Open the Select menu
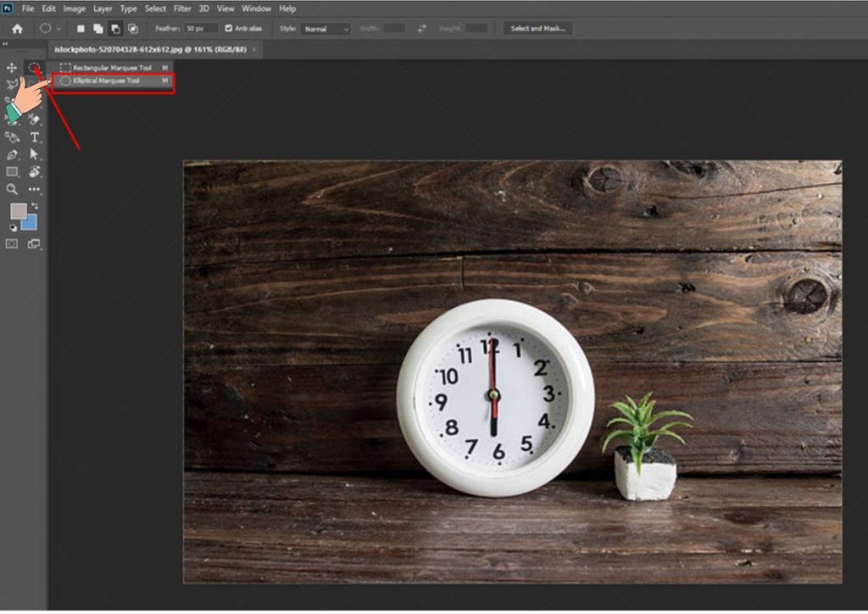 coord(155,8)
